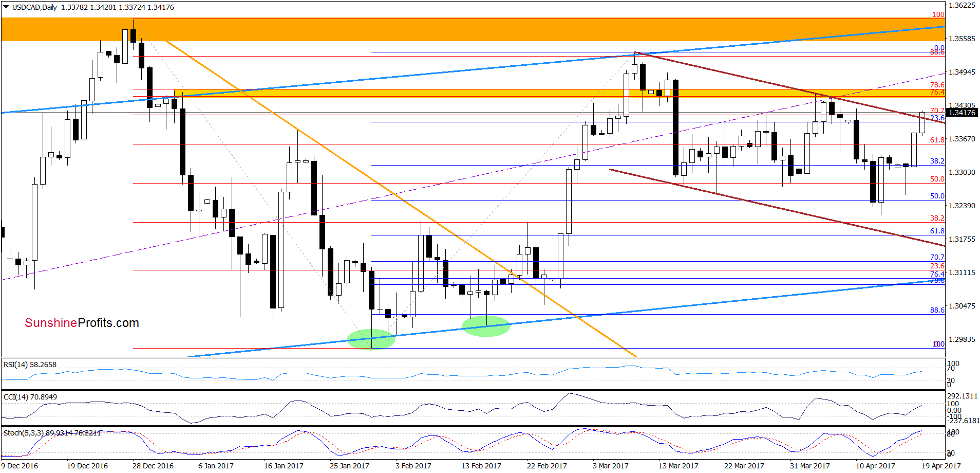Click price axis label 1.32390
The height and width of the screenshot is (473, 980).
(962, 206)
